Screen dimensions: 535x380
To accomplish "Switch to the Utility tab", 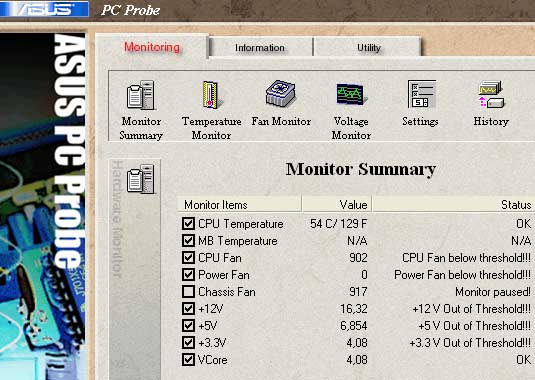I will 368,47.
